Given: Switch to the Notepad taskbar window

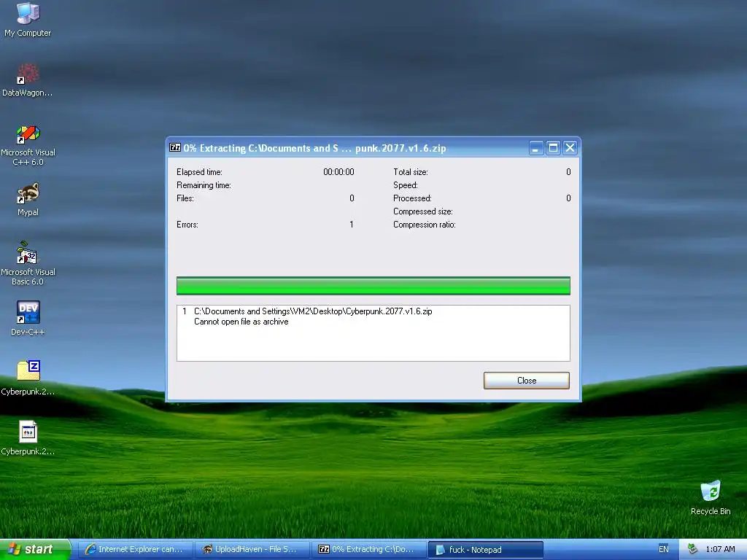Looking at the screenshot, I should click(485, 550).
